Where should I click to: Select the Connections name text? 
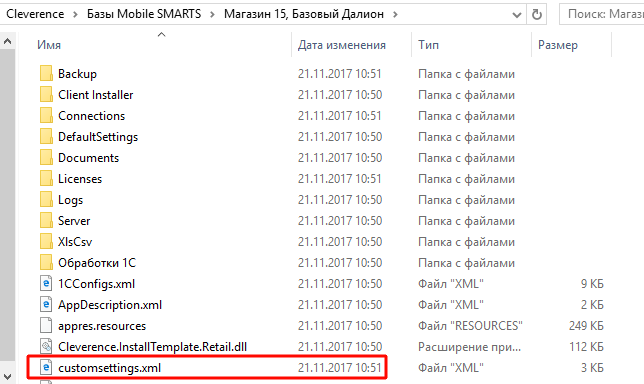[x=92, y=116]
